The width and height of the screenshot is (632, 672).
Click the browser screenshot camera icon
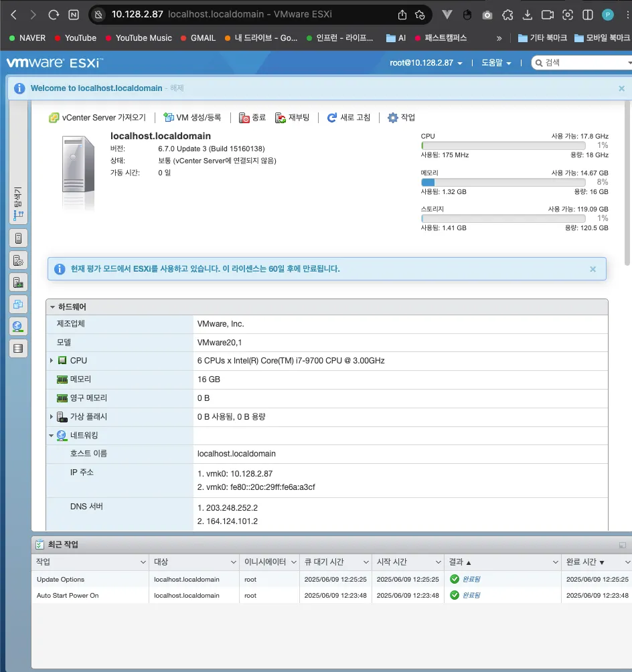click(487, 15)
